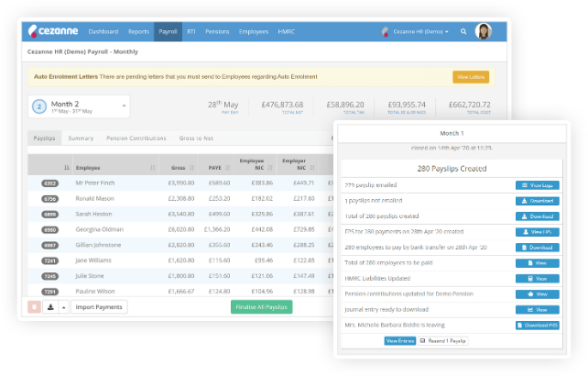Click Import Payments button
Viewport: 588px width, 376px height.
99,307
